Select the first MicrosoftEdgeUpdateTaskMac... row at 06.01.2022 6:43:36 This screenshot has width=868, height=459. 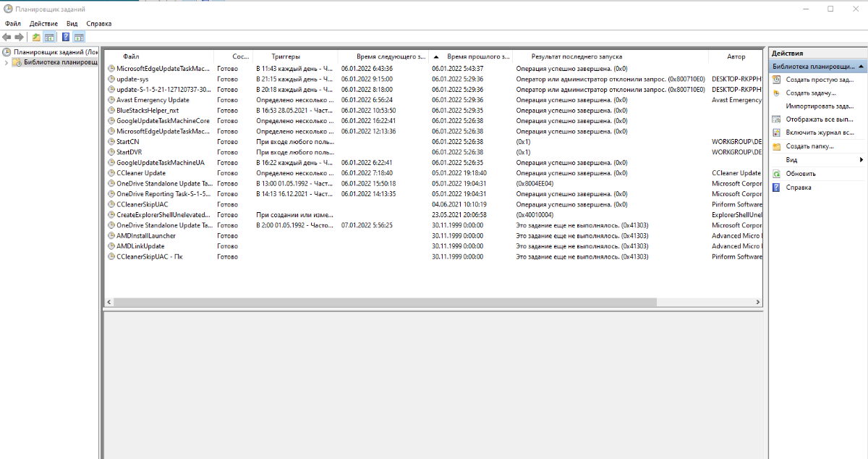(433, 68)
